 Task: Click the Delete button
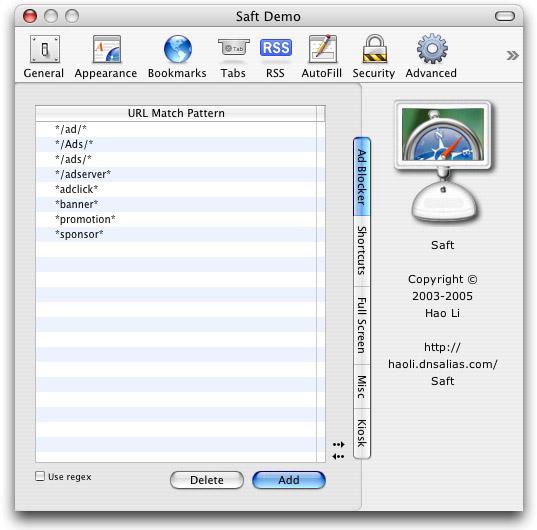[207, 480]
